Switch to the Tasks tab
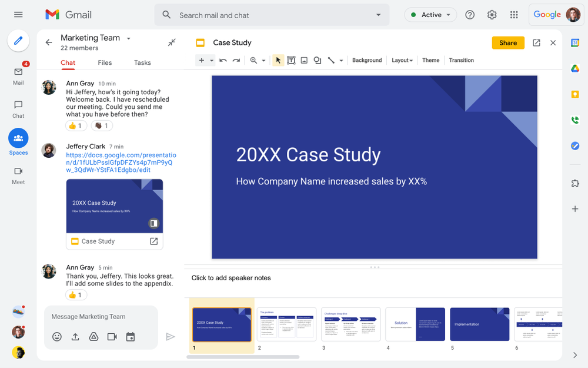 (142, 62)
